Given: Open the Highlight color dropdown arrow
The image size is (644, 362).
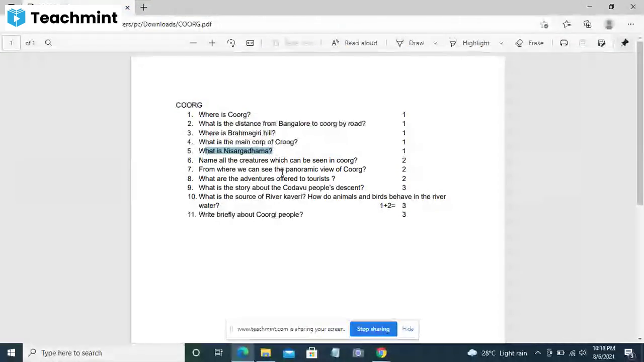Looking at the screenshot, I should 501,43.
